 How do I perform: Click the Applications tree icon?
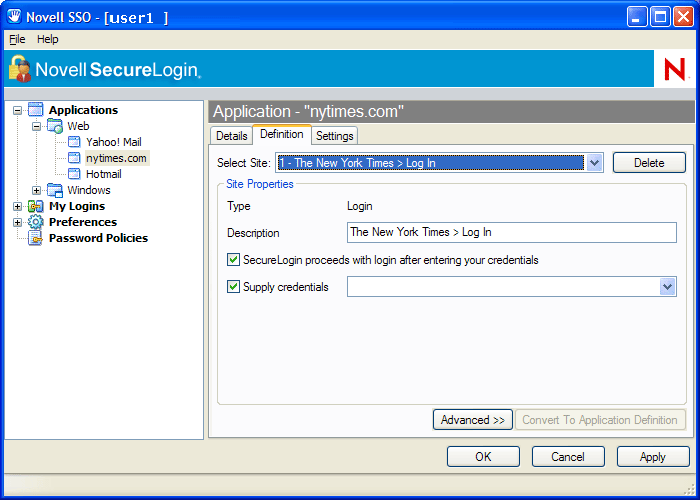[x=36, y=110]
